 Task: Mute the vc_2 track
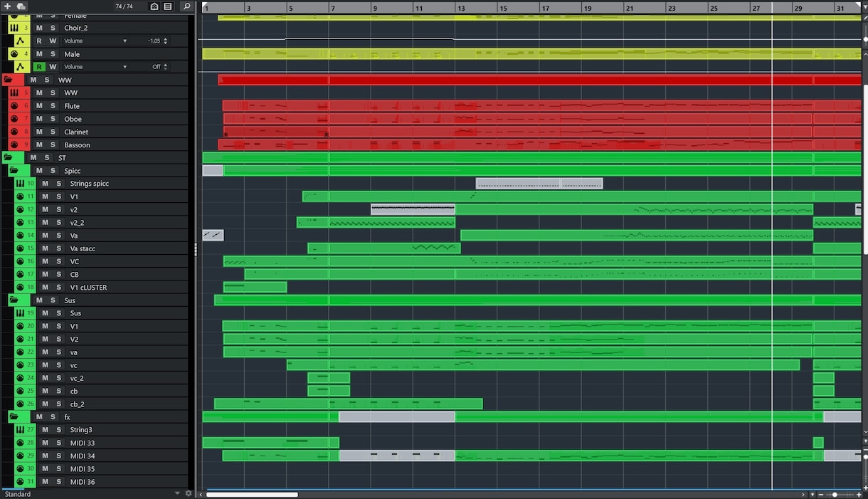[x=45, y=378]
